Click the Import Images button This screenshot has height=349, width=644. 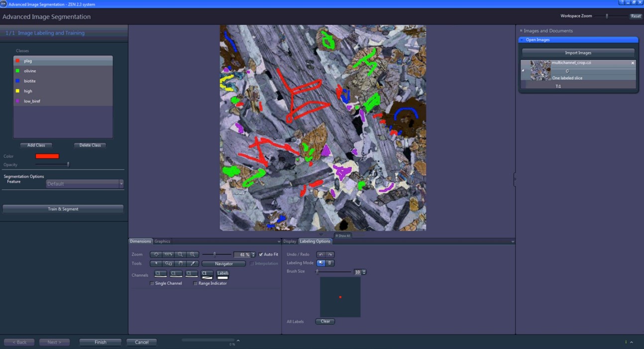click(x=578, y=52)
